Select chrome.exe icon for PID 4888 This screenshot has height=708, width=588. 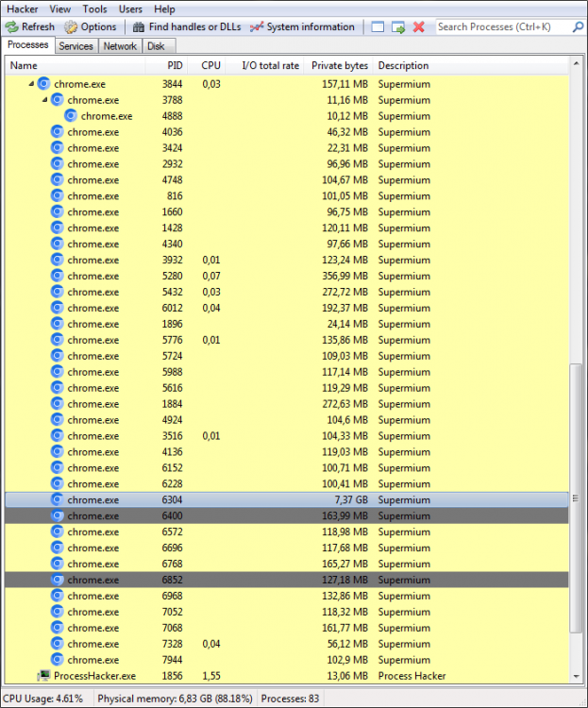point(71,115)
